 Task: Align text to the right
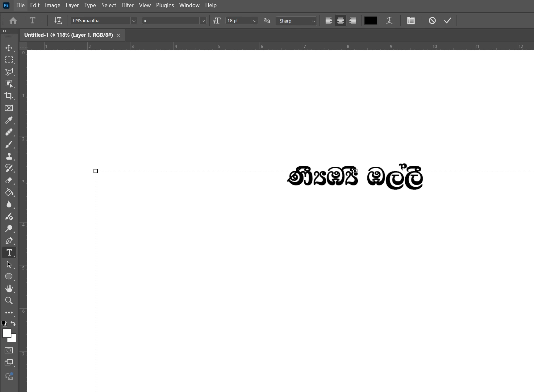tap(353, 21)
